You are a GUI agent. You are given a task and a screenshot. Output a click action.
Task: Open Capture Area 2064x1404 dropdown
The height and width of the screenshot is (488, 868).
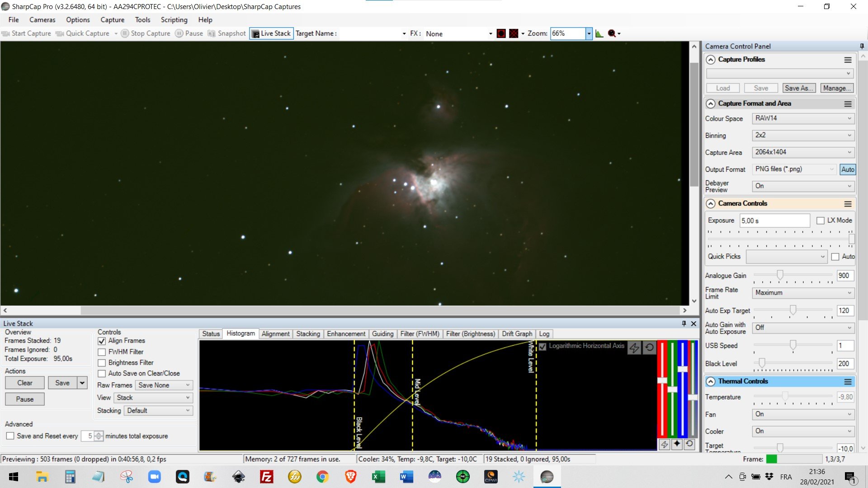pyautogui.click(x=803, y=152)
